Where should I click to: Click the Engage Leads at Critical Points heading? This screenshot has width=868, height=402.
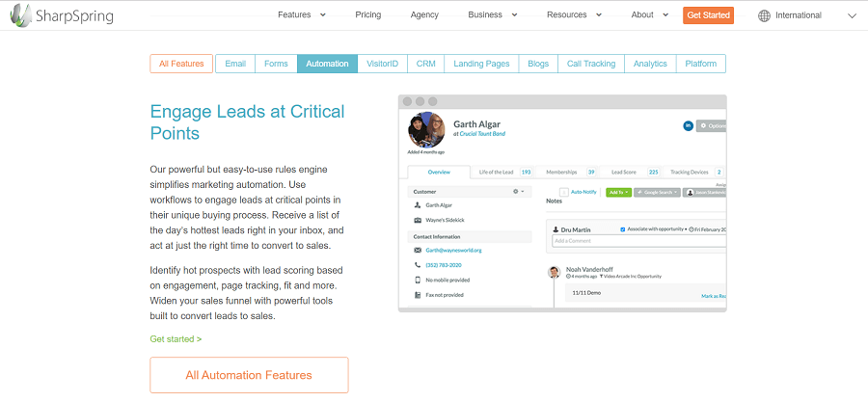(248, 122)
